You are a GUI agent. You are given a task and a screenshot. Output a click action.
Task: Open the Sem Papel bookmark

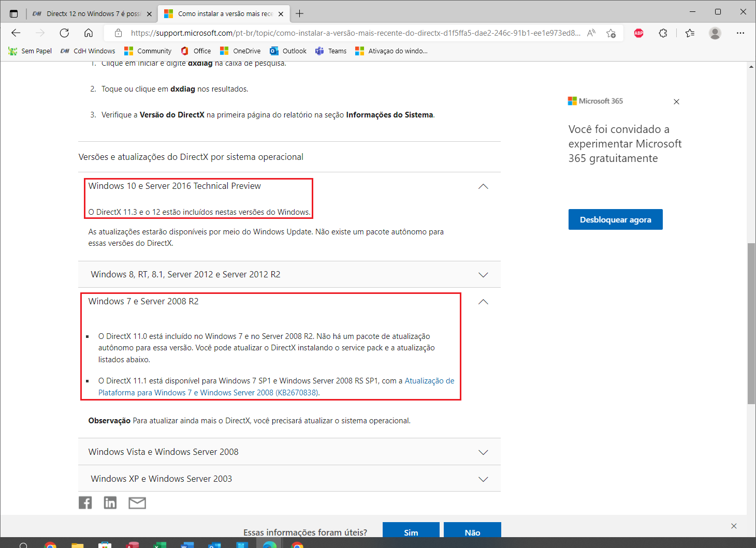(30, 51)
